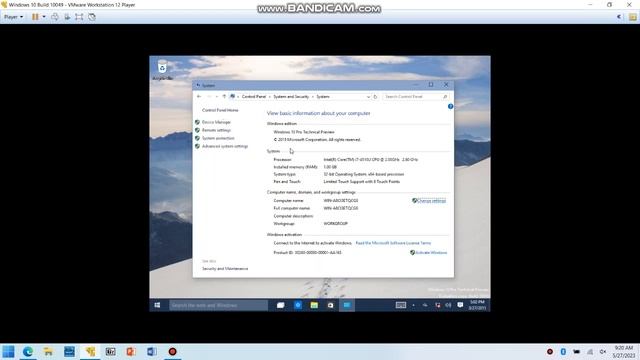Click the removable devices toolbar icon in VMware

point(67,17)
